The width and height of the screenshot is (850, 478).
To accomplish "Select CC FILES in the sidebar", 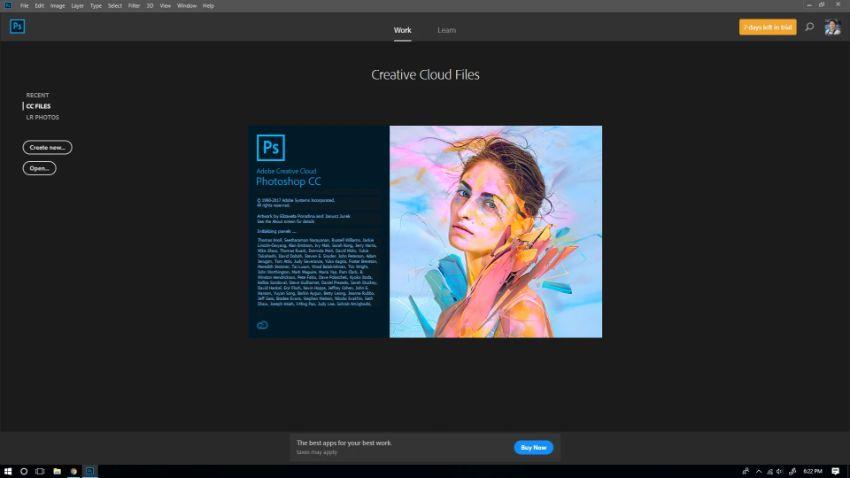I will pyautogui.click(x=38, y=106).
